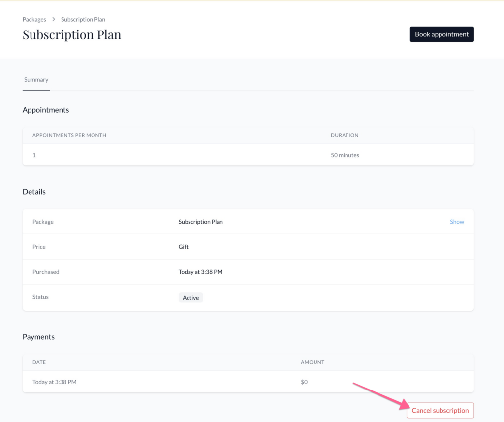Click the Purchased time in Details
504x422 pixels.
(x=200, y=272)
